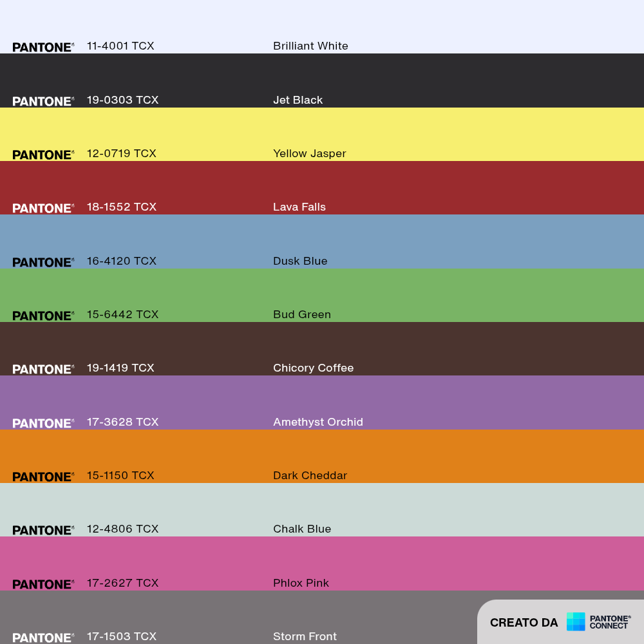
Task: Click the CREATO DA label
Action: (524, 623)
